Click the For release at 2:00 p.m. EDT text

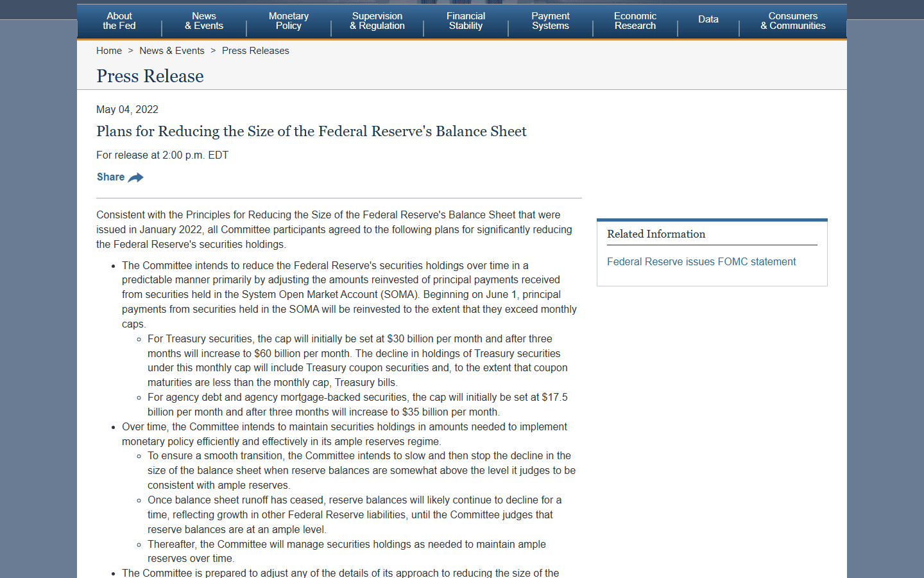coord(162,155)
